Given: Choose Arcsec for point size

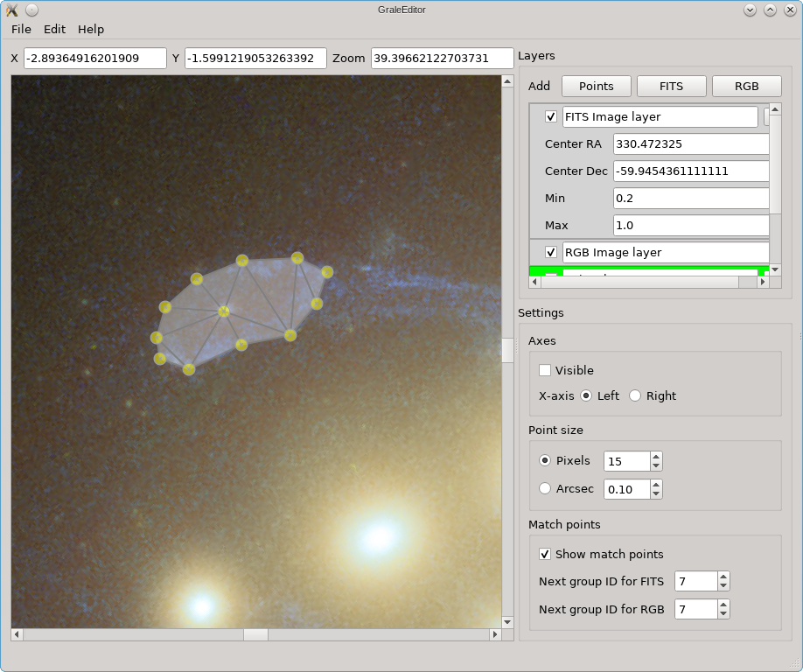Looking at the screenshot, I should [545, 488].
